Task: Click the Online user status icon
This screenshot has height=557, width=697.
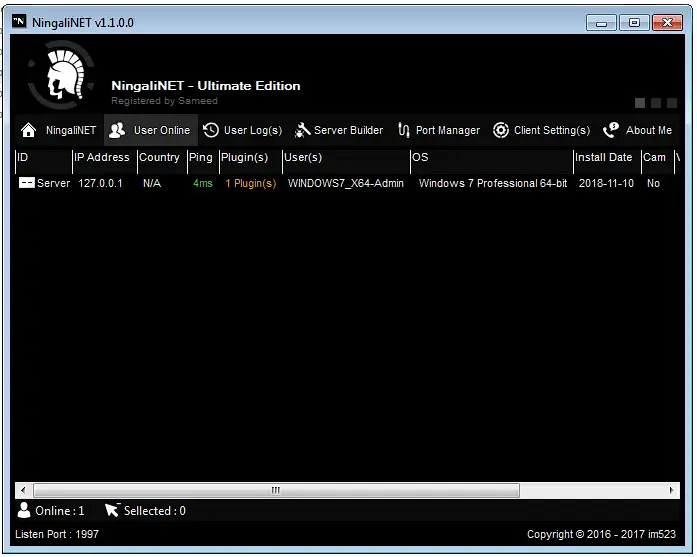Action: click(24, 510)
